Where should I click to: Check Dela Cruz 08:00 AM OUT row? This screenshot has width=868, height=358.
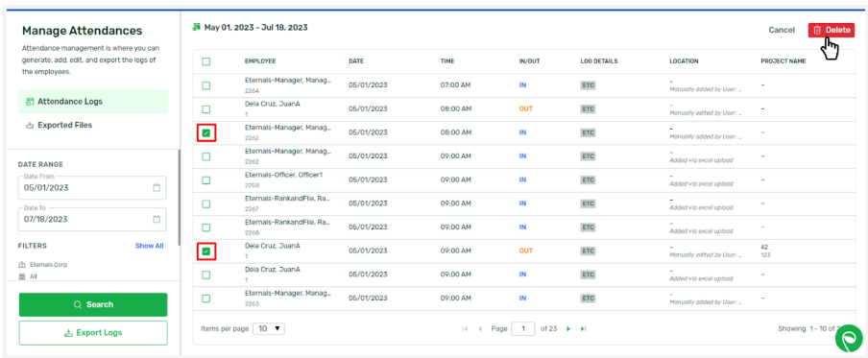click(205, 109)
